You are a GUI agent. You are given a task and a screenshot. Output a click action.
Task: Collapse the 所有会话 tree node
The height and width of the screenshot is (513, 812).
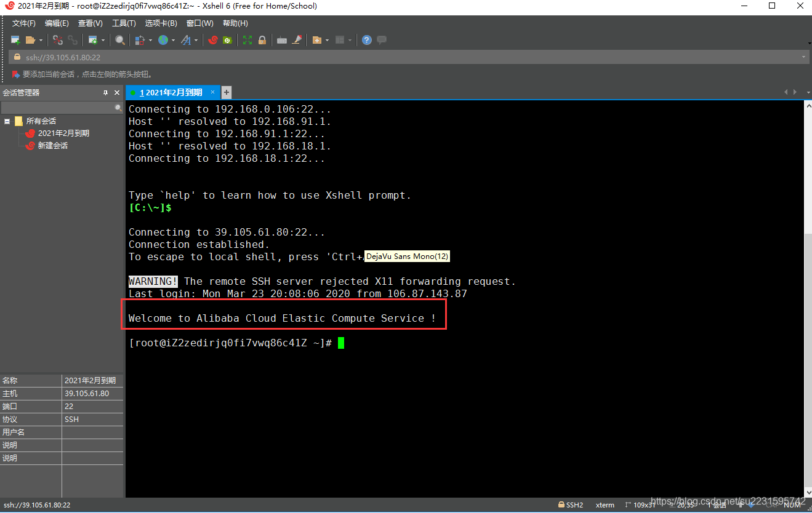[x=7, y=121]
